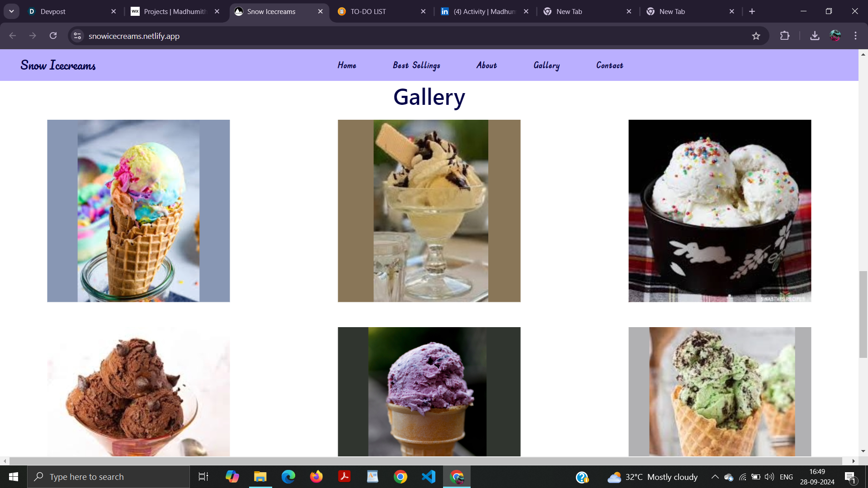Bookmark this page with the star icon

(x=756, y=36)
